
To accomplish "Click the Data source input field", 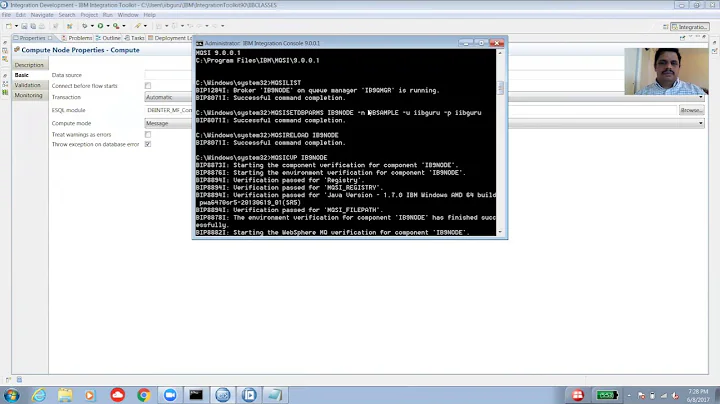I will [x=168, y=75].
